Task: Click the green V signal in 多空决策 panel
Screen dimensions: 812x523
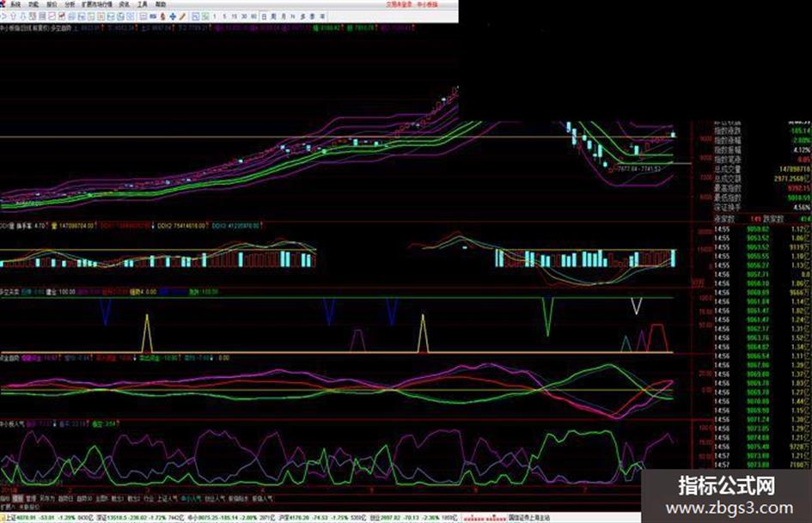Action: 547,316
